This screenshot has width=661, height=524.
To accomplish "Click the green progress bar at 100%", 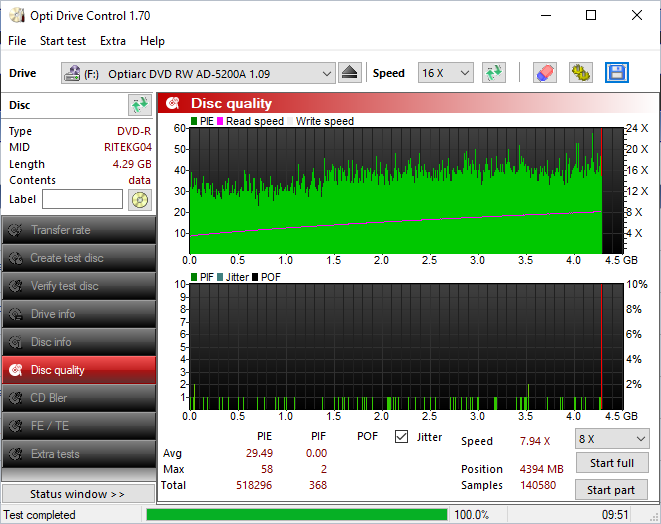I will (x=297, y=515).
